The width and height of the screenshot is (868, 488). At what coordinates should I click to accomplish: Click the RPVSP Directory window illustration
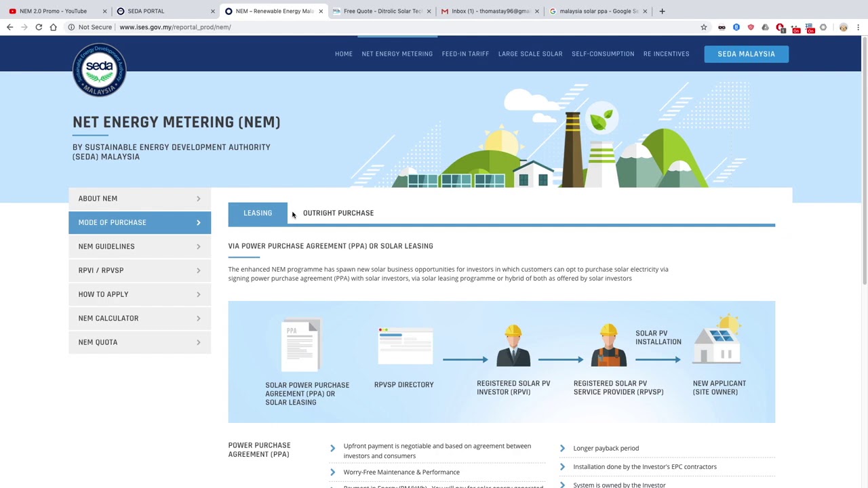(x=405, y=346)
